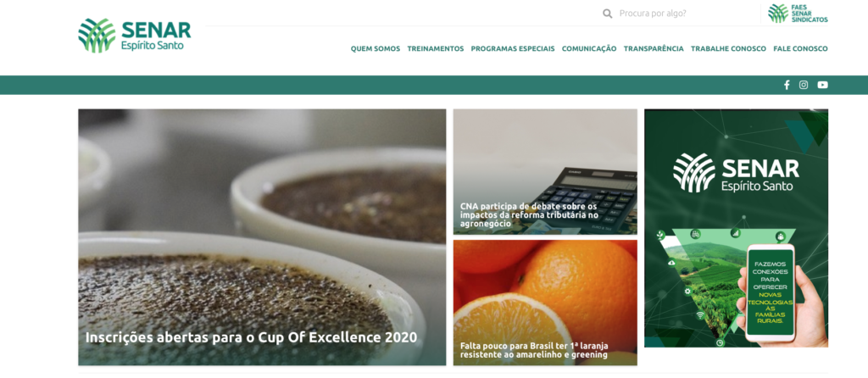The width and height of the screenshot is (868, 378).
Task: Open the Comunicação menu
Action: pos(589,48)
